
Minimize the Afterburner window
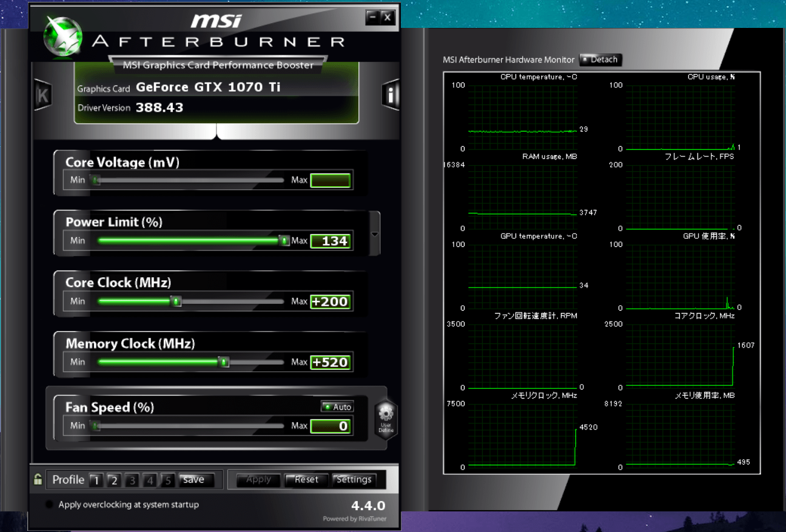tap(373, 17)
